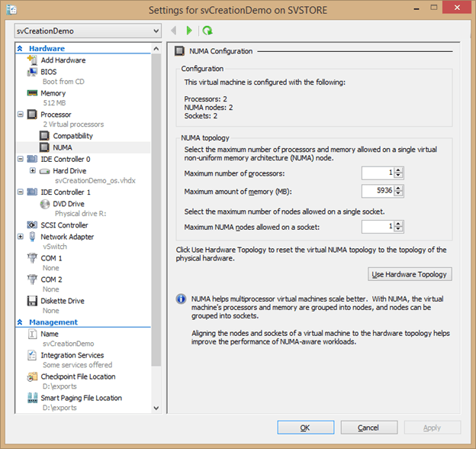Click the maximum memory (MB) field
This screenshot has height=449, width=476.
click(x=378, y=191)
